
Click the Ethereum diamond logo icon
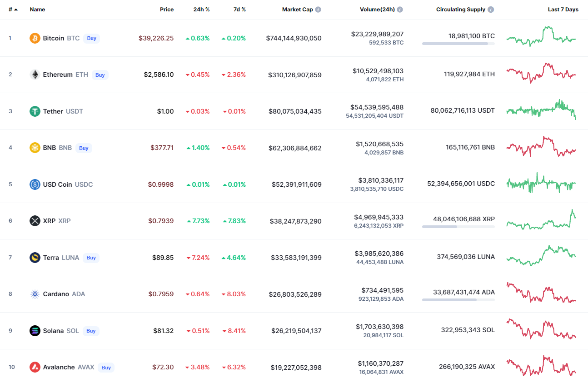tap(35, 75)
